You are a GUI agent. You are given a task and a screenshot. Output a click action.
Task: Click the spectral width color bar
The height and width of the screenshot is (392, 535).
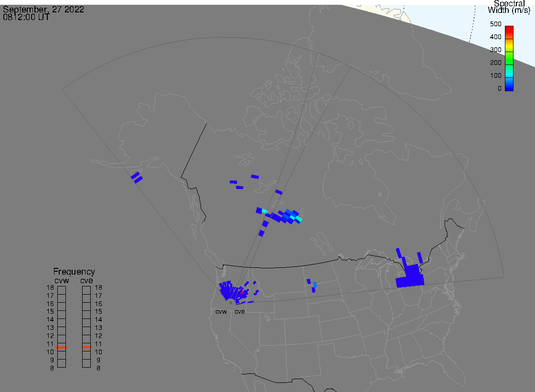[509, 58]
